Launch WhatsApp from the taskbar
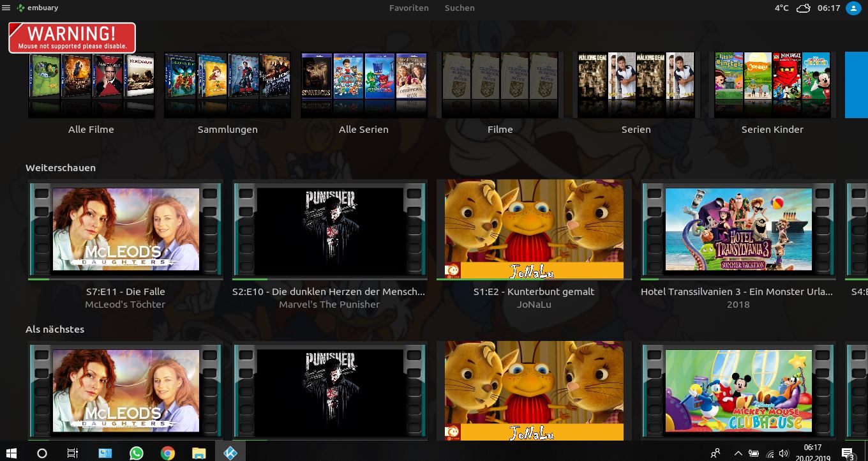 click(x=137, y=453)
